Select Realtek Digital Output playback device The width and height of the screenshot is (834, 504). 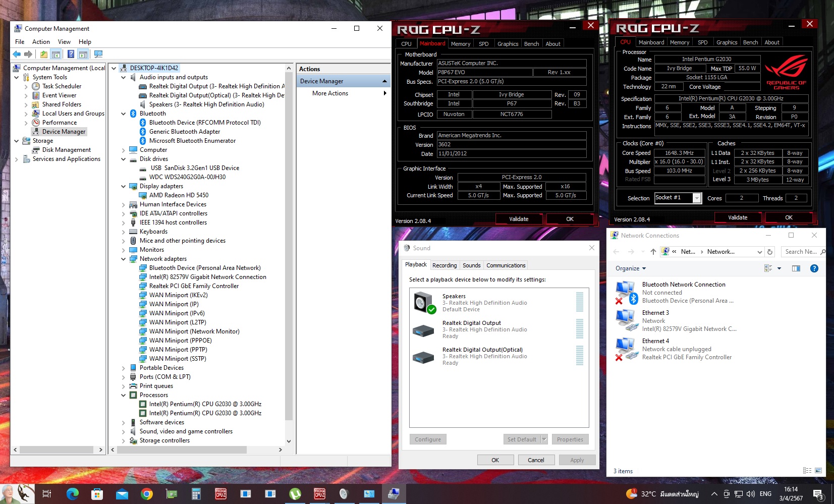tap(498, 329)
